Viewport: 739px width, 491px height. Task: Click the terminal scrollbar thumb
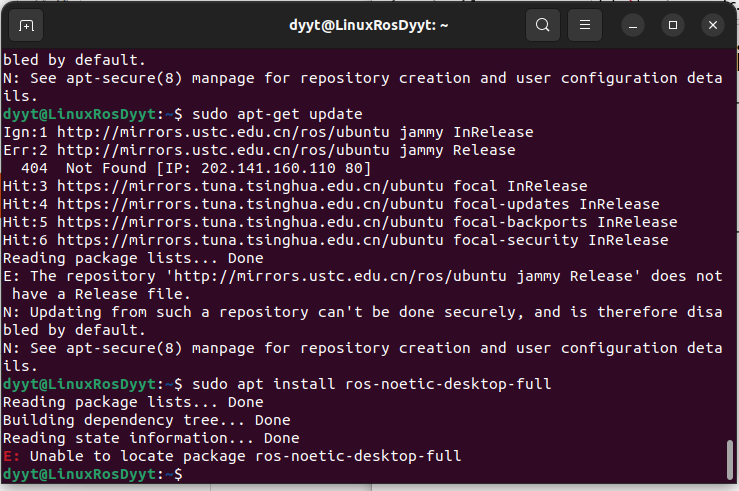(730, 459)
